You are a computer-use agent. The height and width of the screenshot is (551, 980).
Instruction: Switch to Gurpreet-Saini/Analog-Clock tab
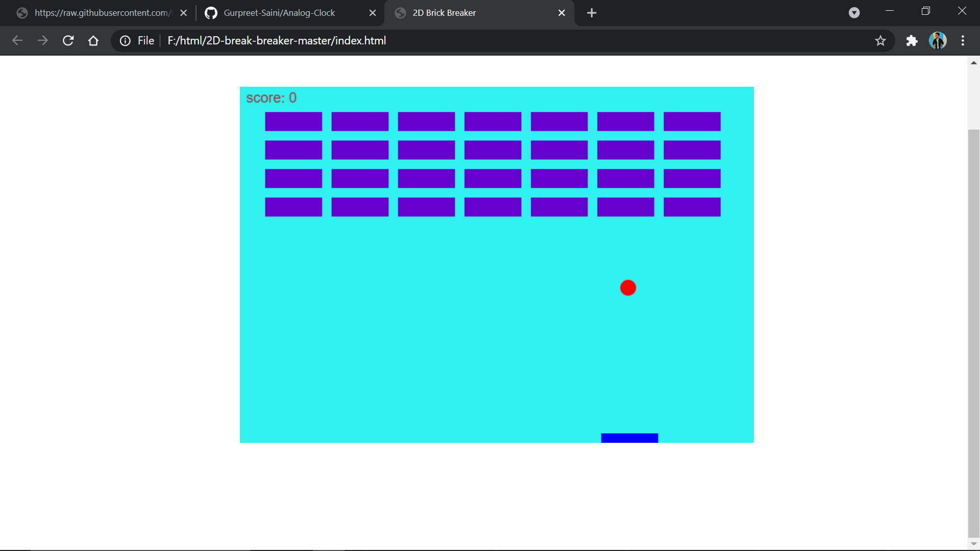coord(279,13)
